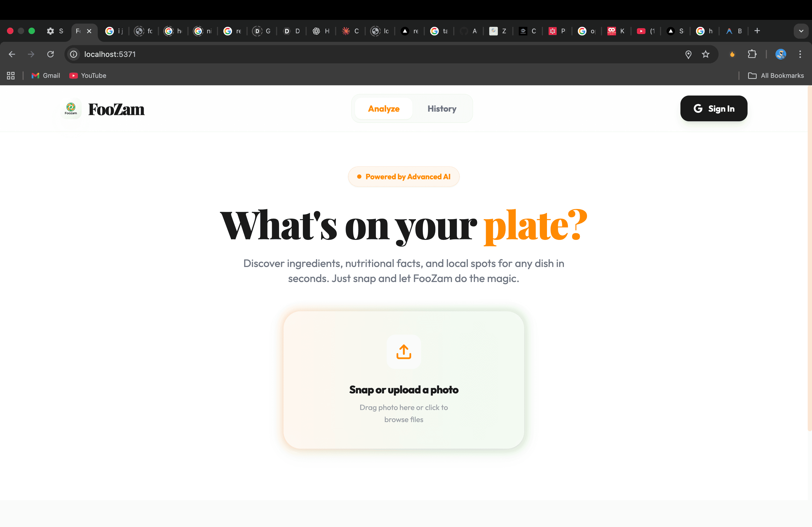This screenshot has height=527, width=812.
Task: Open the Chrome three-dot menu
Action: pyautogui.click(x=800, y=54)
